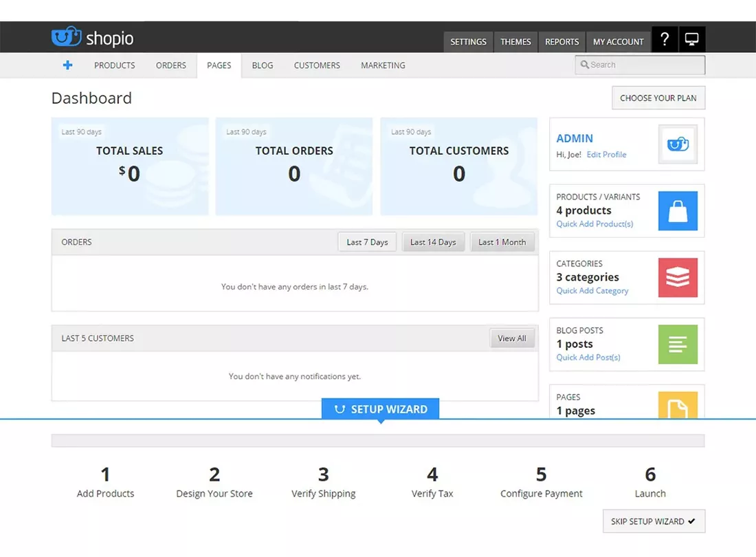Click the green blog posts icon
Image resolution: width=756 pixels, height=557 pixels.
pyautogui.click(x=678, y=344)
